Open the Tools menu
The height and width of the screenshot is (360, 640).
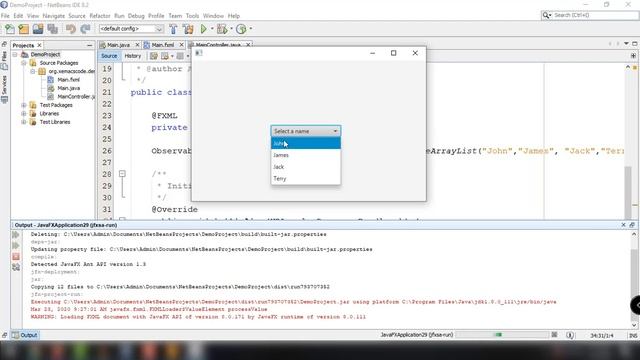(192, 16)
